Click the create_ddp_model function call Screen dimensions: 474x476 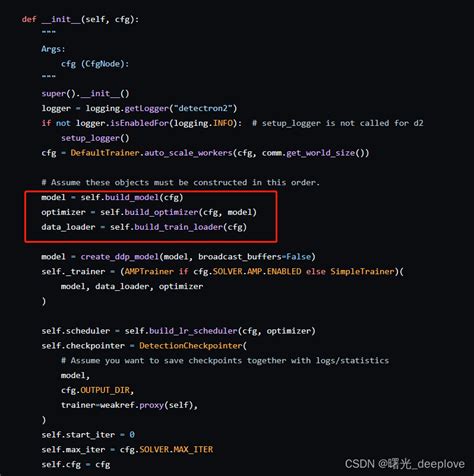pos(120,257)
